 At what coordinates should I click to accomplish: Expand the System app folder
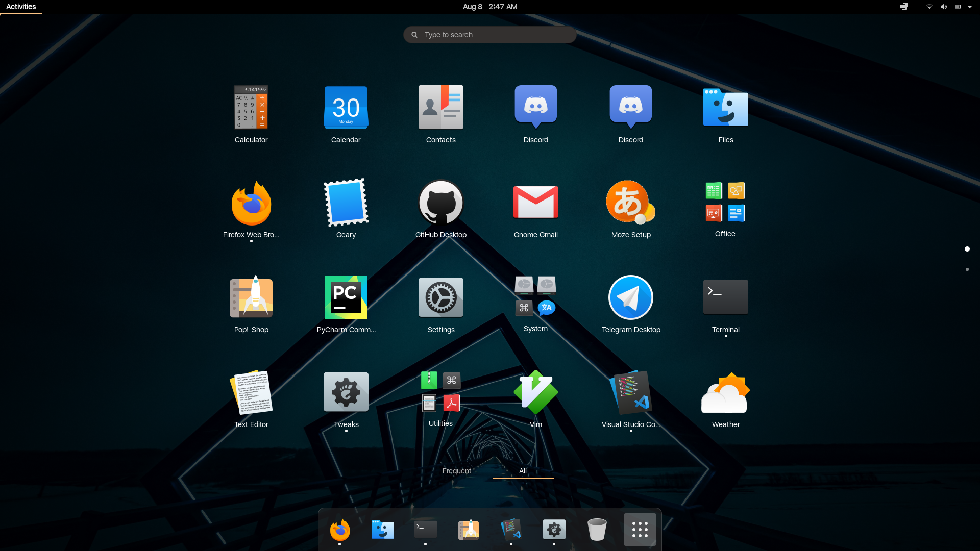(x=535, y=297)
